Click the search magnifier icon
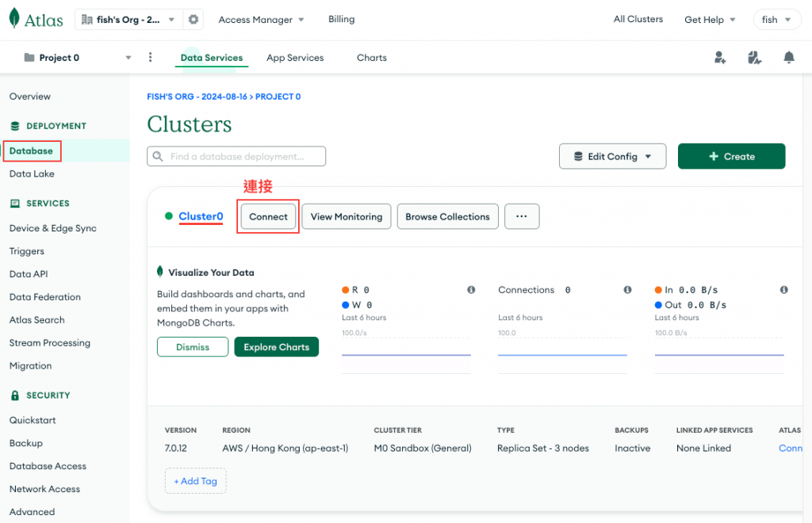 (x=158, y=156)
